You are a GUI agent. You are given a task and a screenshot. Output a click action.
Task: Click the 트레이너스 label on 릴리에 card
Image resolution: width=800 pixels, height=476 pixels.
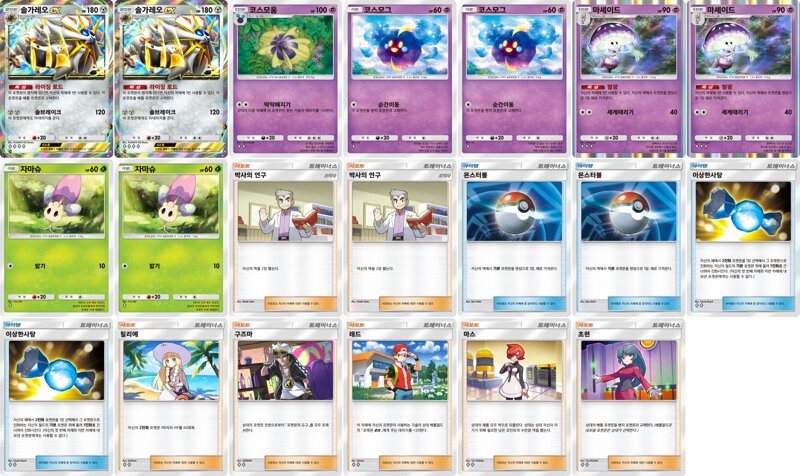[208, 325]
